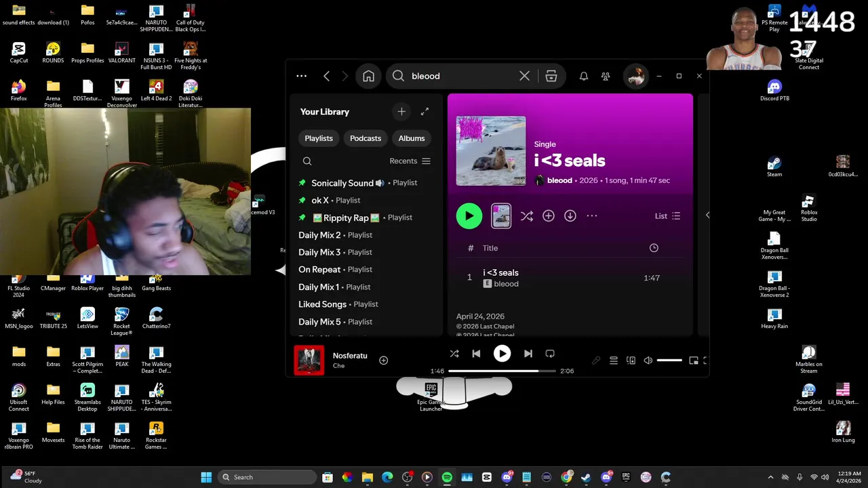This screenshot has height=488, width=868.
Task: Filter library by Podcasts
Action: [366, 138]
